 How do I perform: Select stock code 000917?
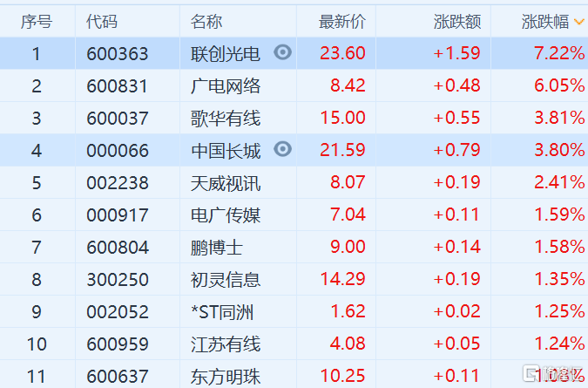[118, 215]
